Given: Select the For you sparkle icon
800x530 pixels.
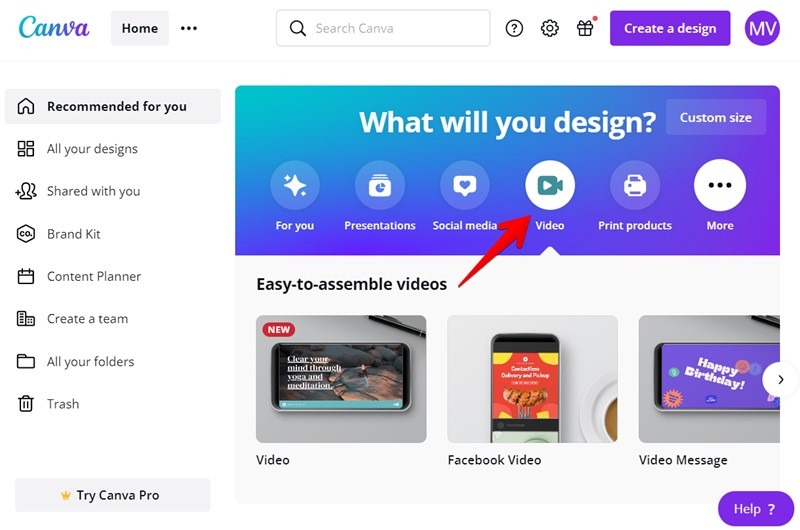Looking at the screenshot, I should click(x=295, y=185).
